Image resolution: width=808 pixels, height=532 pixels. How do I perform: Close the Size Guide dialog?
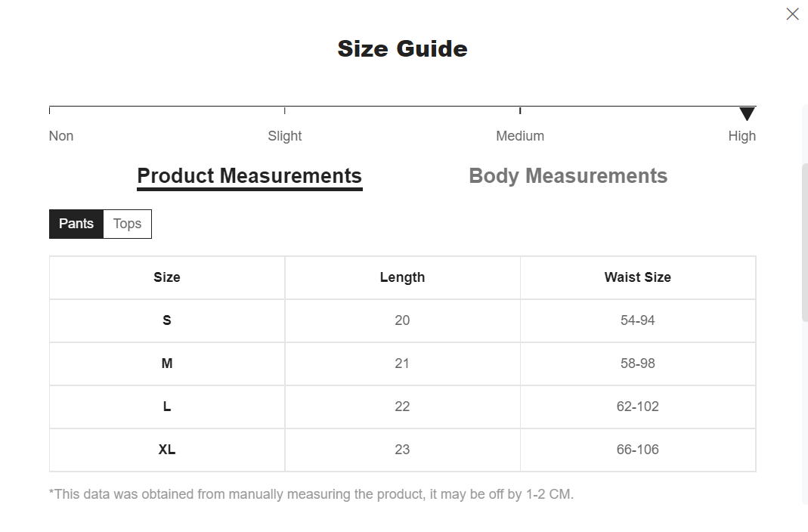792,14
